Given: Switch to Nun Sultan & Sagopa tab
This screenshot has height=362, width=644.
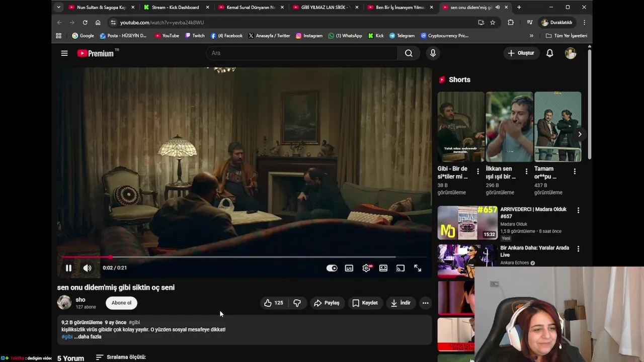Looking at the screenshot, I should (x=101, y=8).
